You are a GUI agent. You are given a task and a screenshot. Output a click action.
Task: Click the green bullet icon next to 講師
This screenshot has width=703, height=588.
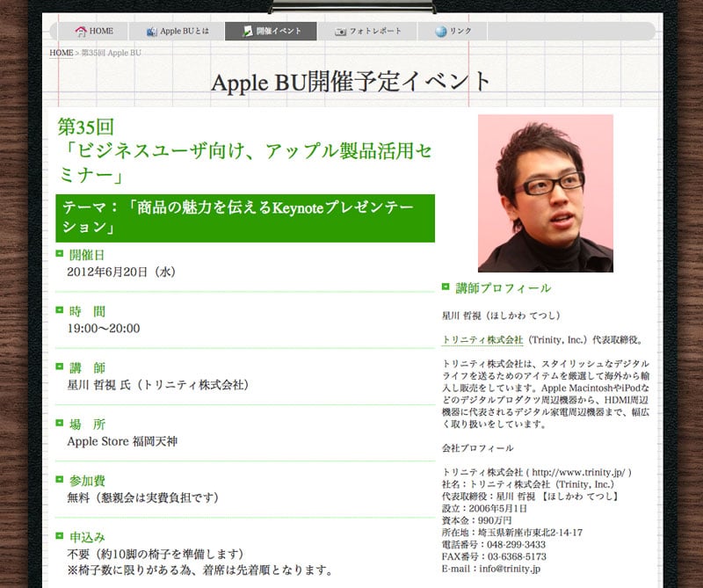(x=60, y=367)
